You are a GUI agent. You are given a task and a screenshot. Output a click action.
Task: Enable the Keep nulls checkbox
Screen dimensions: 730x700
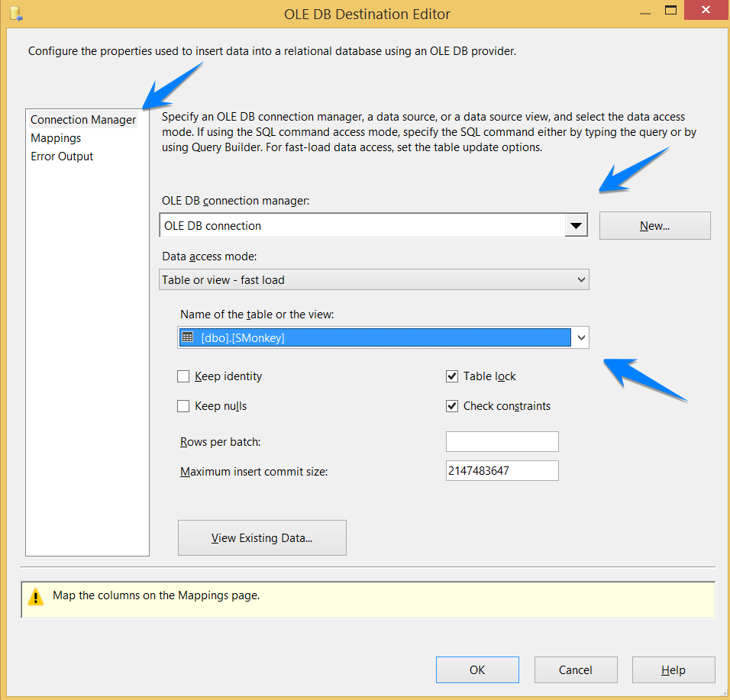(x=183, y=406)
